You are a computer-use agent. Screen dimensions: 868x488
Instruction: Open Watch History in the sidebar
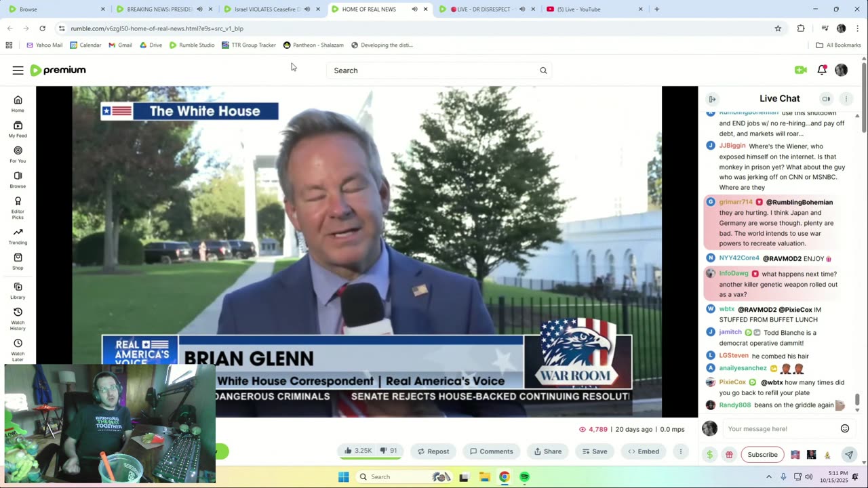18,319
